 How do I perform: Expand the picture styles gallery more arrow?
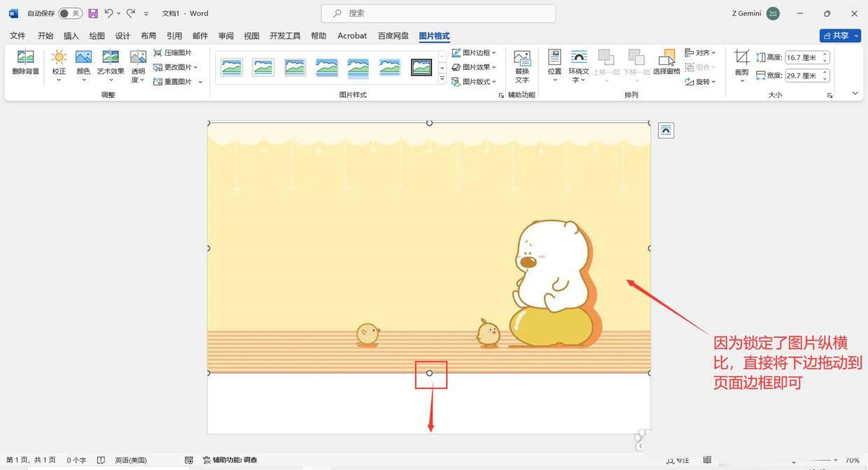[442, 80]
